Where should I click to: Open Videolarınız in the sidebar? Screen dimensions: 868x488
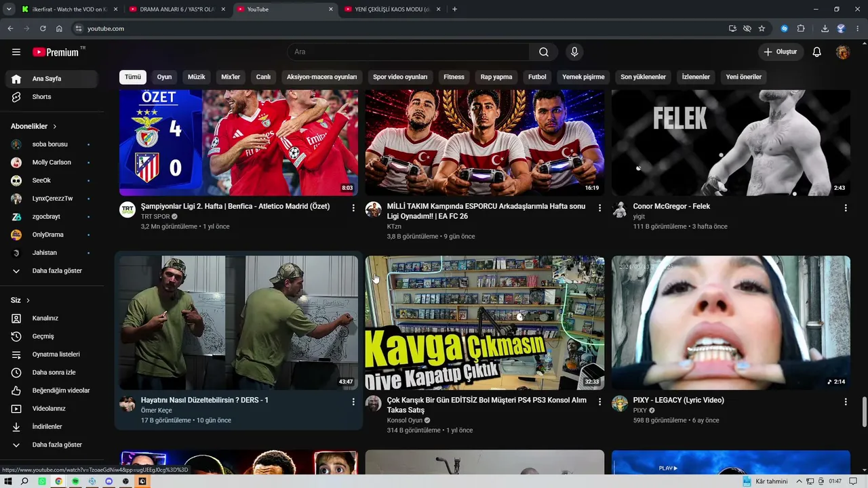[x=52, y=409]
